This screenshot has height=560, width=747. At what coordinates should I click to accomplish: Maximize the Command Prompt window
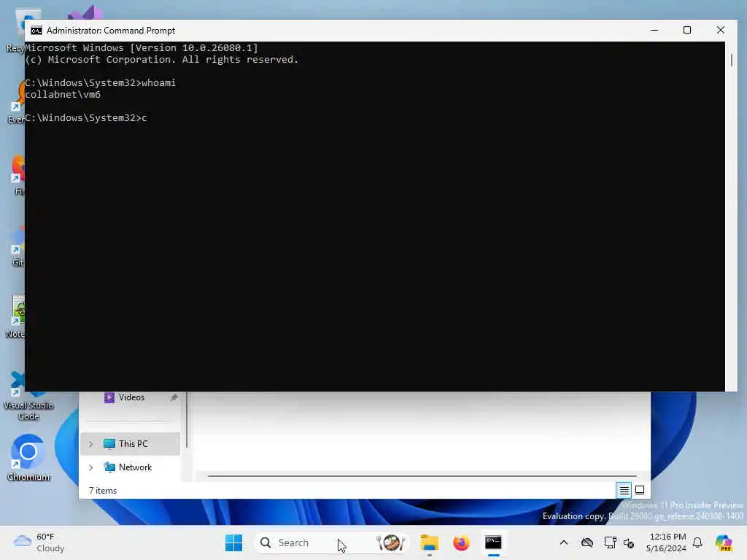(x=687, y=31)
